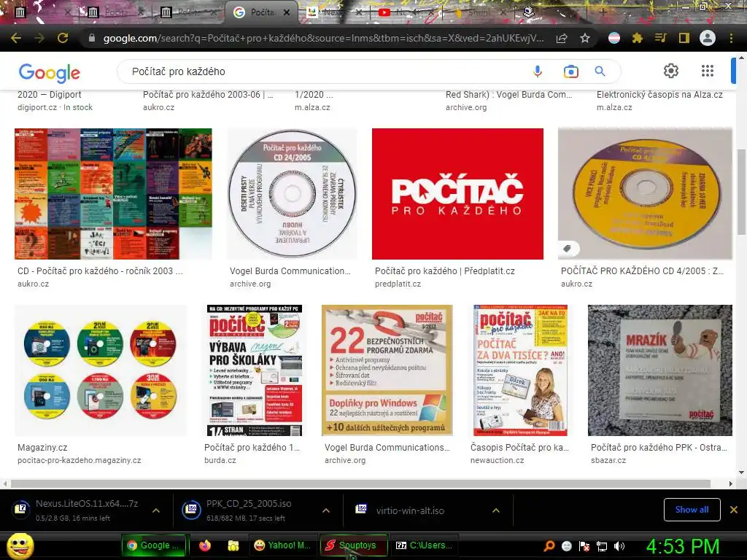Click the Google logo
The width and height of the screenshot is (747, 560).
point(49,72)
